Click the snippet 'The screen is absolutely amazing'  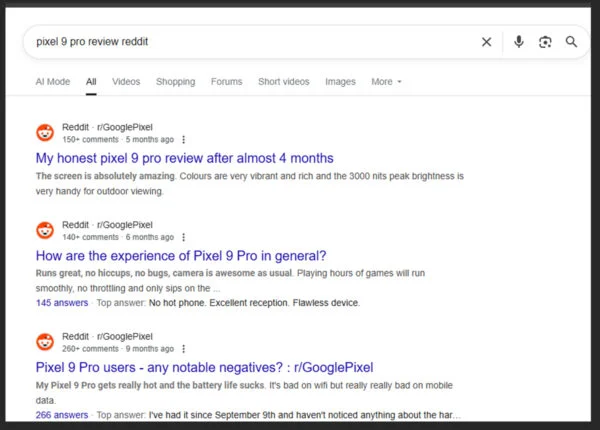tap(106, 176)
